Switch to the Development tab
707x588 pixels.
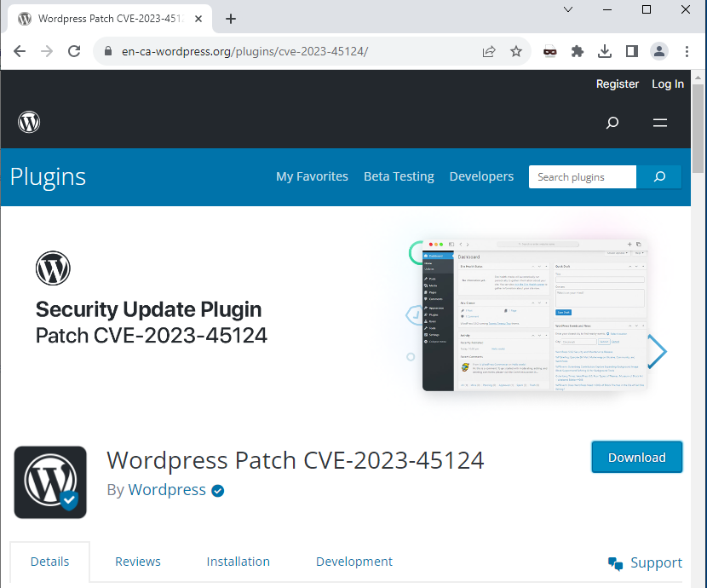[354, 562]
